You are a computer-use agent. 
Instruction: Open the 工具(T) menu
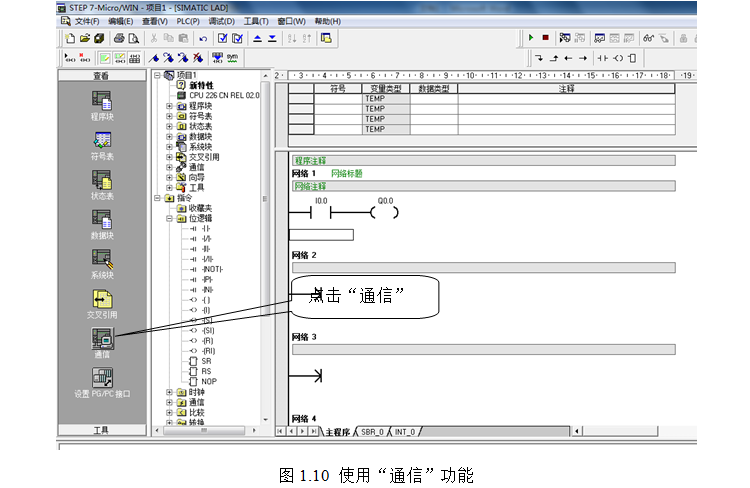click(256, 22)
